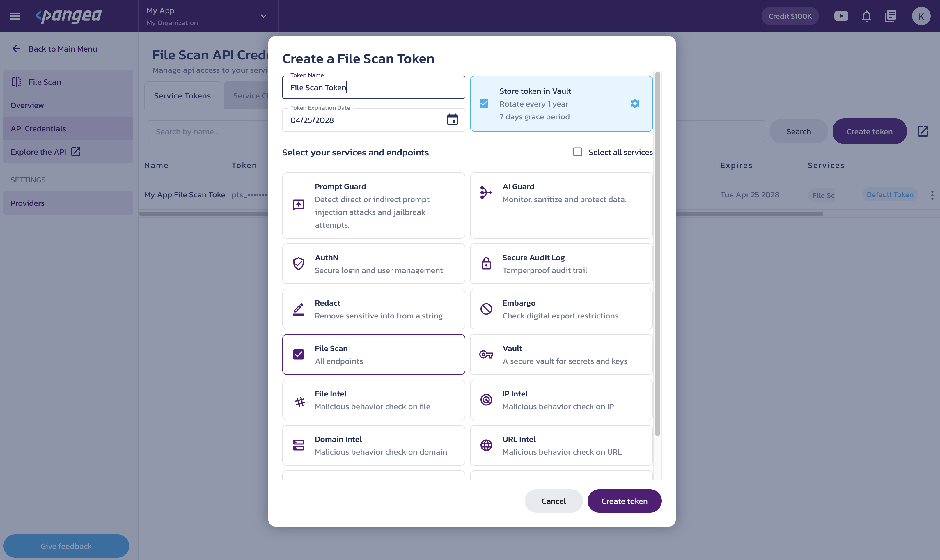Click the File Scan sidebar icon
The image size is (940, 560).
click(x=16, y=82)
